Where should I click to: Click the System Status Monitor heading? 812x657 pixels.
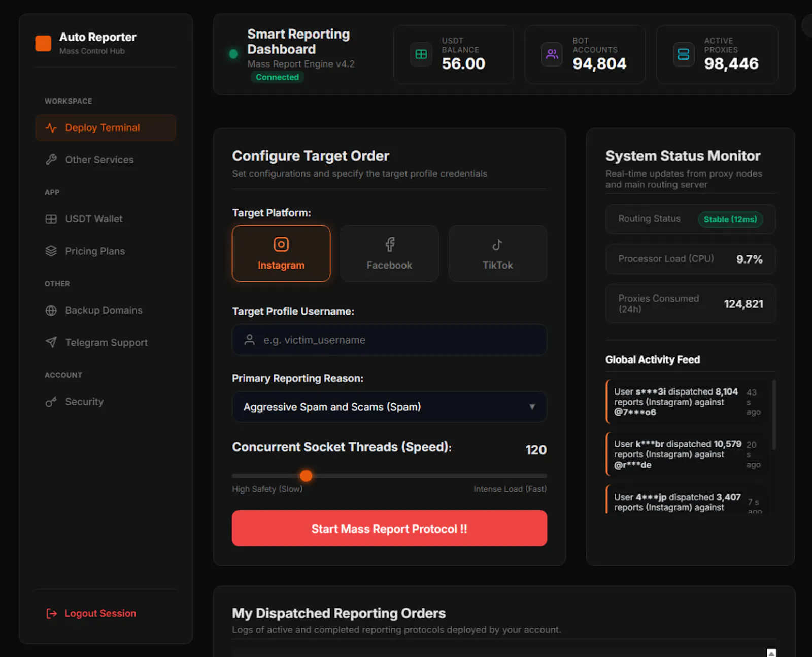683,156
